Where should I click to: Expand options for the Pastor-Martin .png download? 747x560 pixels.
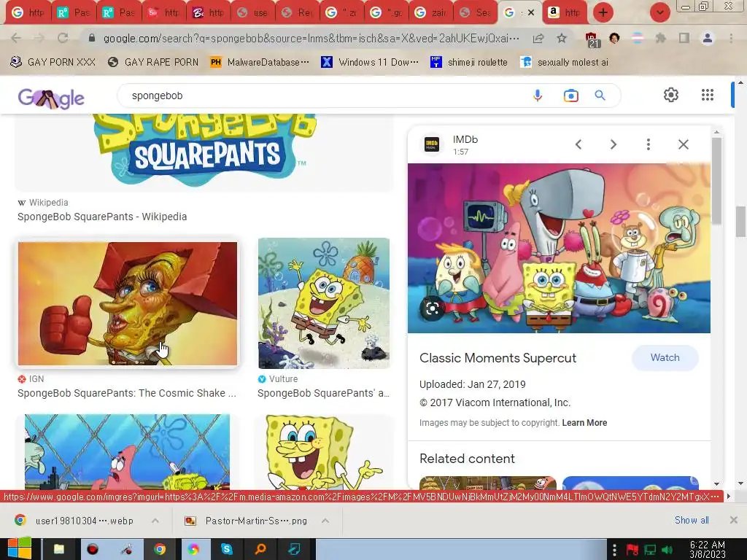coord(325,521)
